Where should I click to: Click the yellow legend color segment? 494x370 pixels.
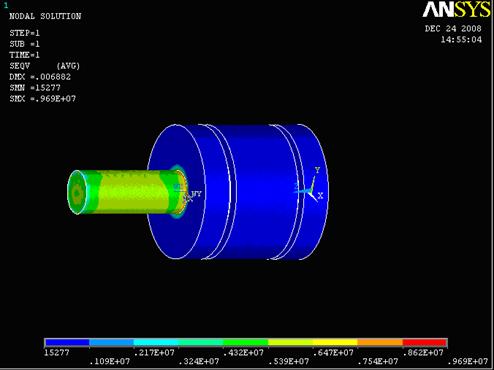point(335,343)
